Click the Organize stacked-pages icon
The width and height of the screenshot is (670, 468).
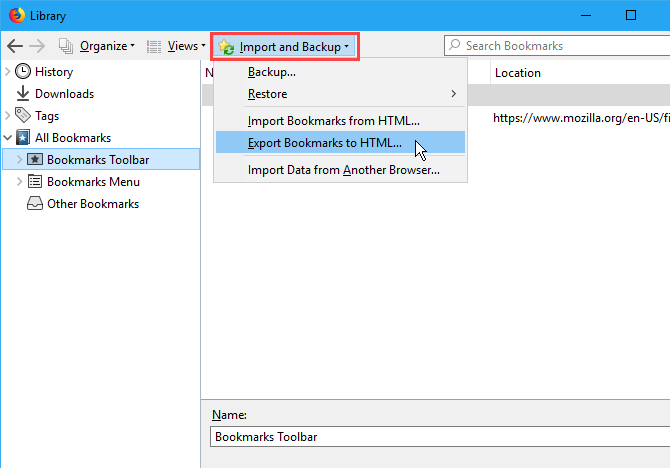coord(66,46)
